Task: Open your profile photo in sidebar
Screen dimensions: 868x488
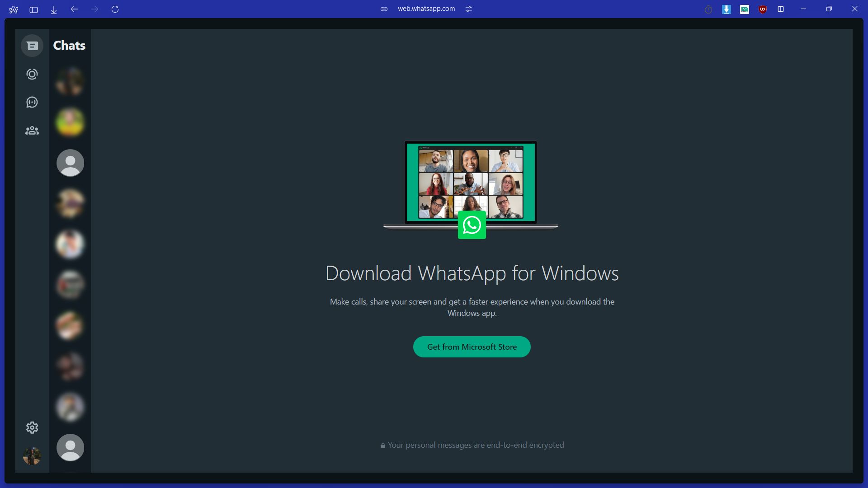Action: [x=32, y=456]
